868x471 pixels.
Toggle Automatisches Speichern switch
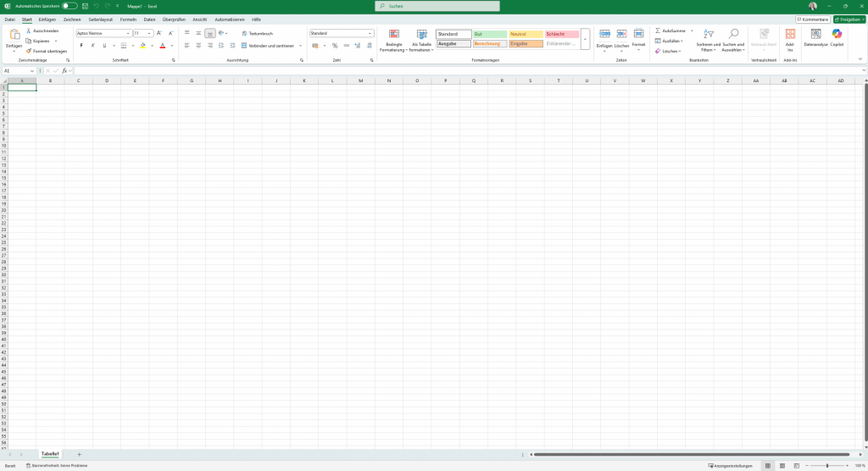[70, 6]
